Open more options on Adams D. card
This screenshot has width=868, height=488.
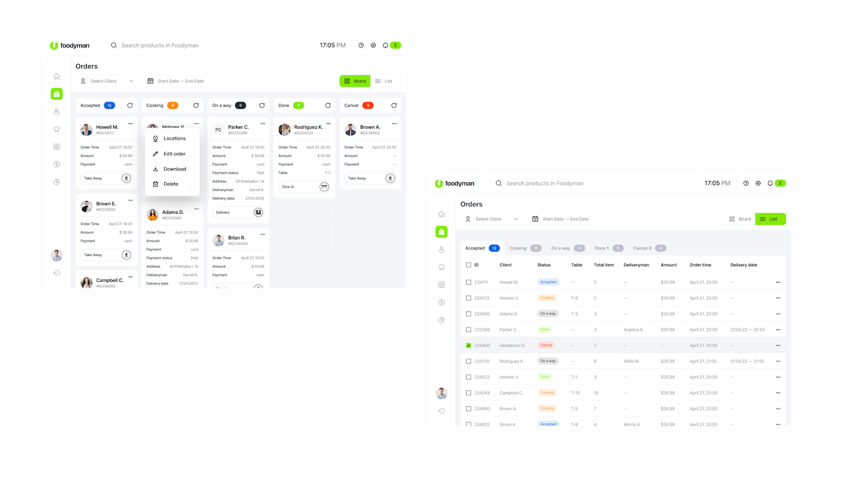(x=197, y=209)
